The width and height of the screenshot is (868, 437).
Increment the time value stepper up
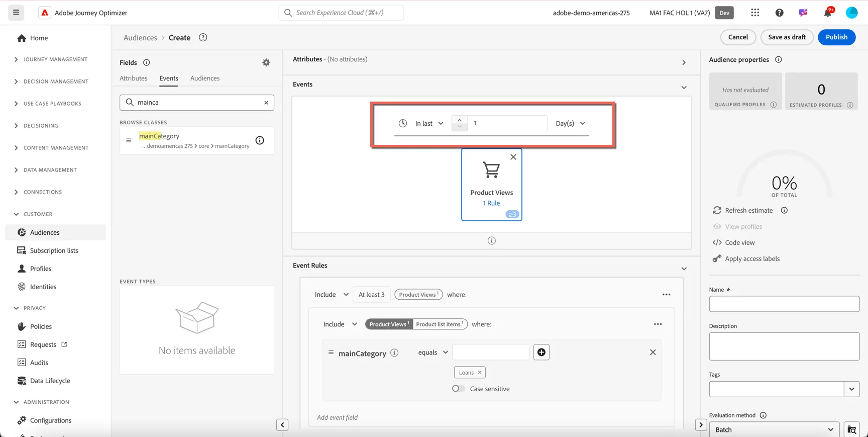pos(459,120)
